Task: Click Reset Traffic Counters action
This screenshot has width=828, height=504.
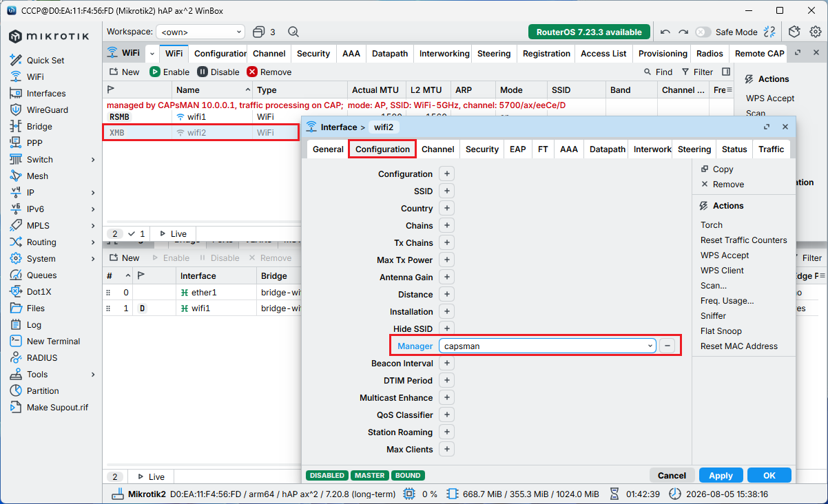Action: click(744, 240)
